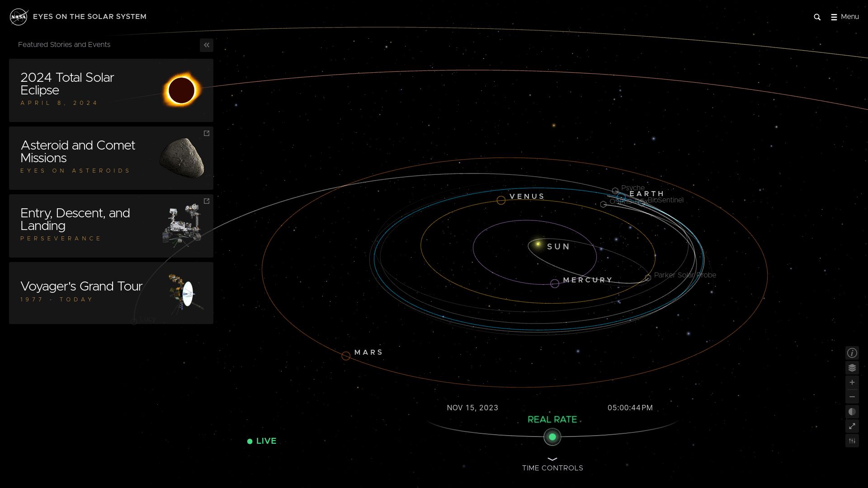Select the BioSentinel spacecraft label
Image resolution: width=868 pixels, height=488 pixels.
coord(665,200)
